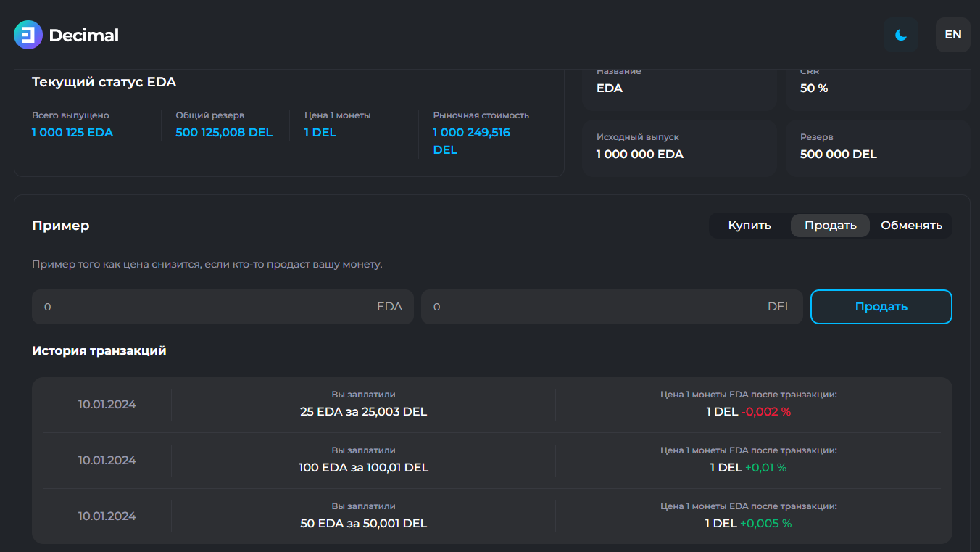Click the Пример heading
The image size is (980, 552).
pyautogui.click(x=61, y=226)
